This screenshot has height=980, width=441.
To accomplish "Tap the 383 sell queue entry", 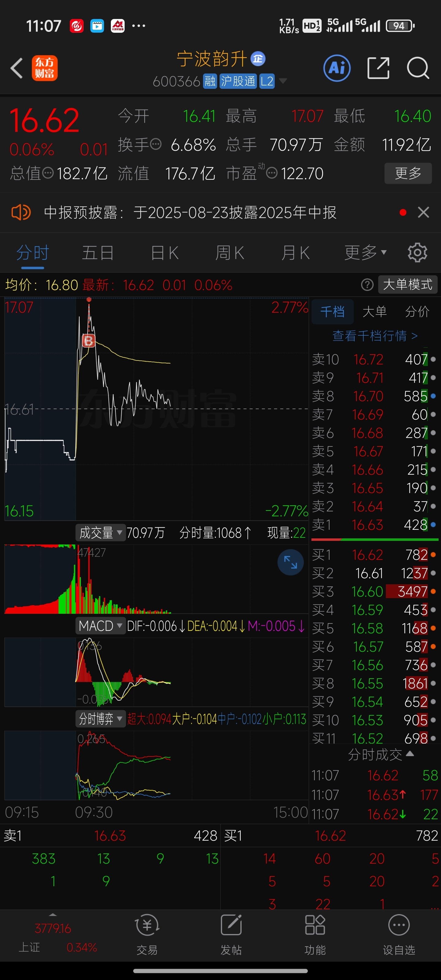I will pos(44,859).
